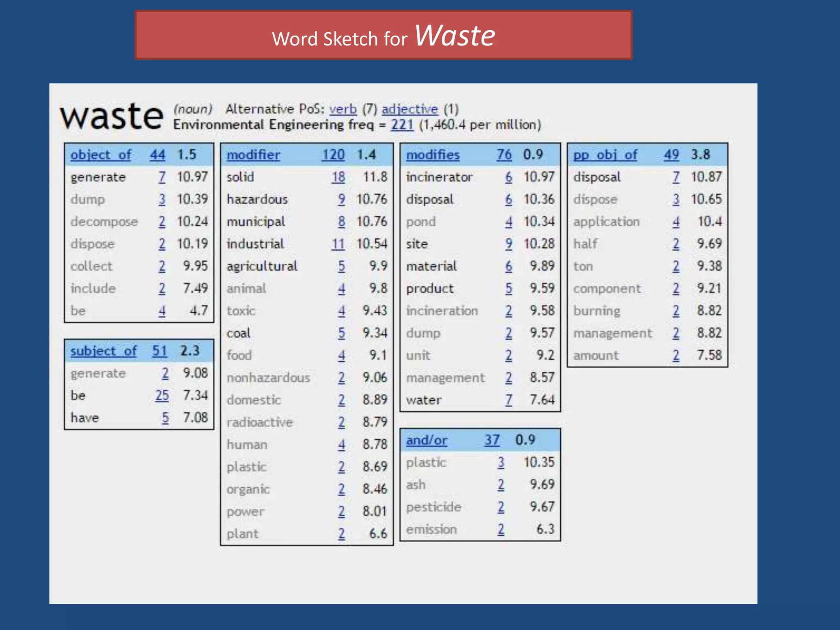This screenshot has height=630, width=840.
Task: Click count 7 for object_of generate
Action: (x=162, y=177)
